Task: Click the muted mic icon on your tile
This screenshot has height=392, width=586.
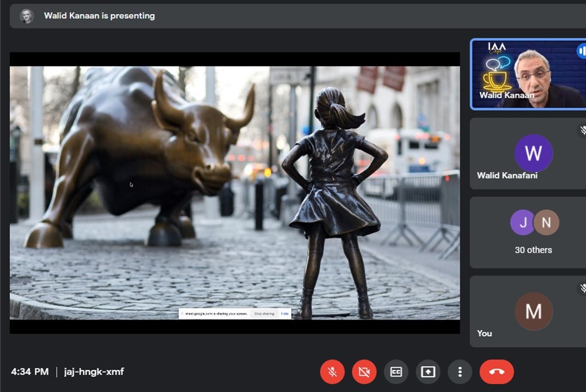Action: pos(583,288)
